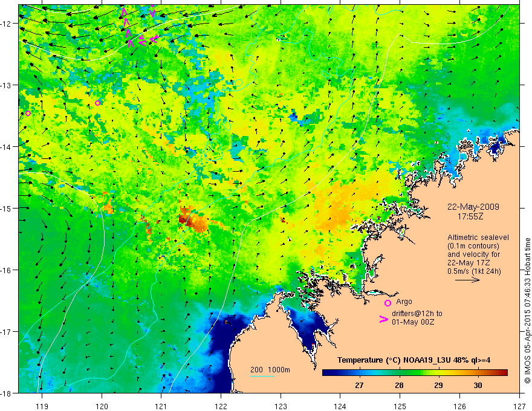Image resolution: width=532 pixels, height=411 pixels.
Task: Click the temperature color bar at 30
Action: pos(478,373)
